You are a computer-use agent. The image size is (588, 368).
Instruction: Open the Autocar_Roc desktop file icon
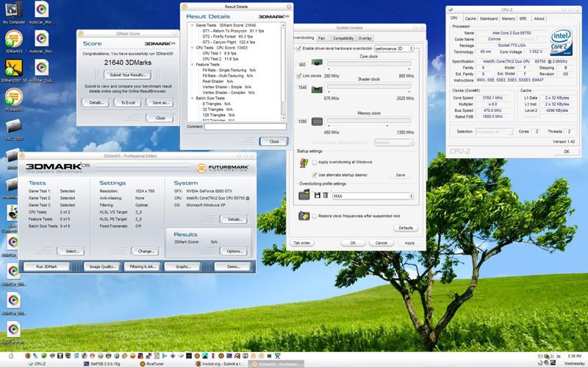[x=41, y=41]
